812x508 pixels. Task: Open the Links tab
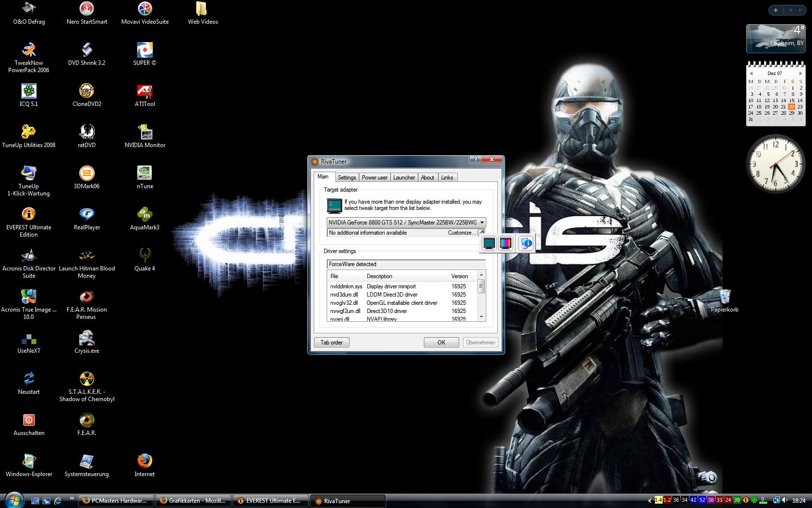point(447,178)
